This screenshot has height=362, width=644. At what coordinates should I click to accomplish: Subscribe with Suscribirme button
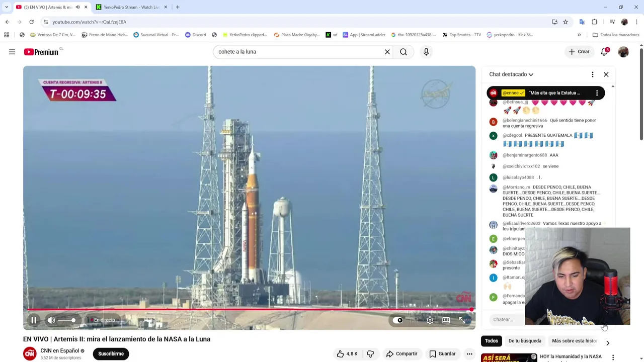(x=111, y=354)
